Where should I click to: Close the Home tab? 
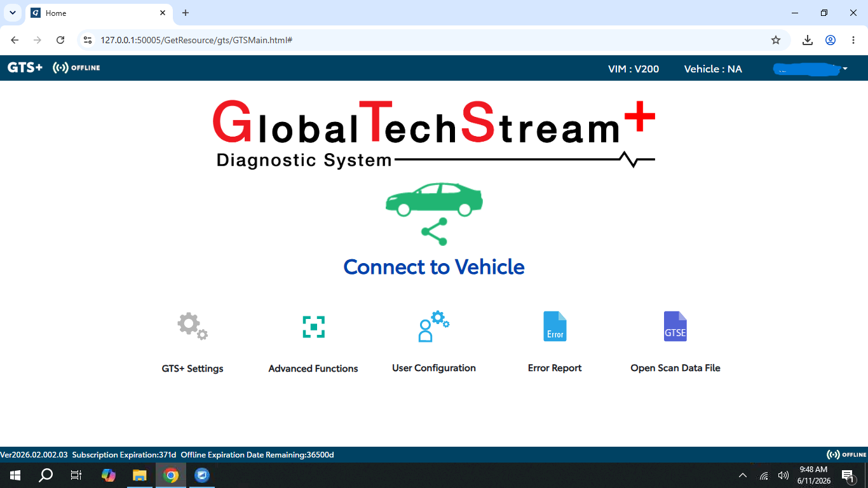(x=163, y=13)
